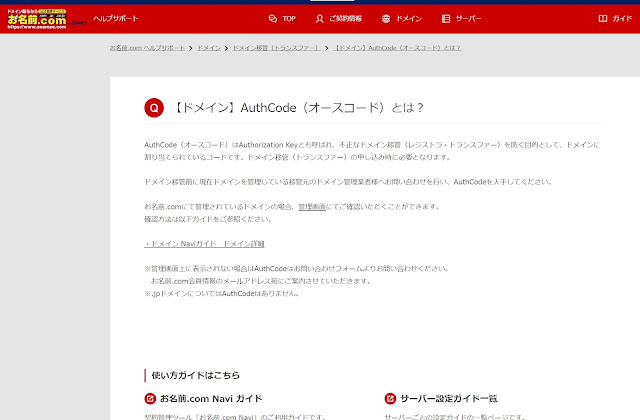Screen dimensions: 640x420
Task: Follow breadcrumb ドメイン移管（トランスファー）
Action: pos(276,48)
